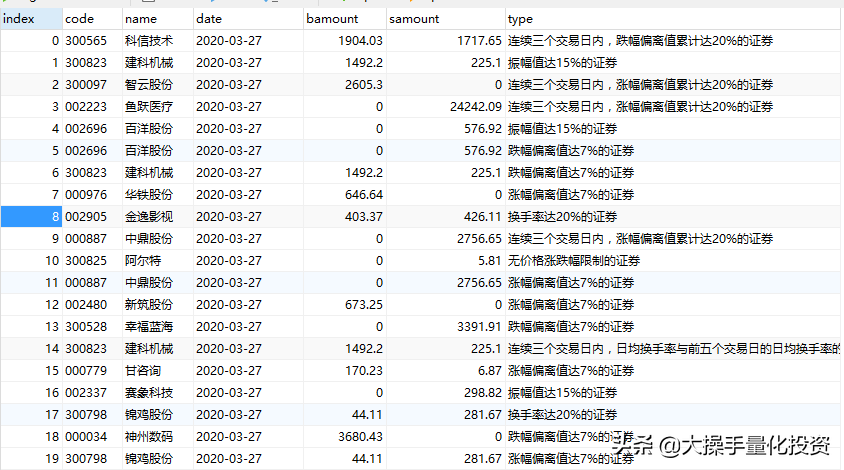Click the samount column header
The height and width of the screenshot is (470, 844).
(446, 19)
